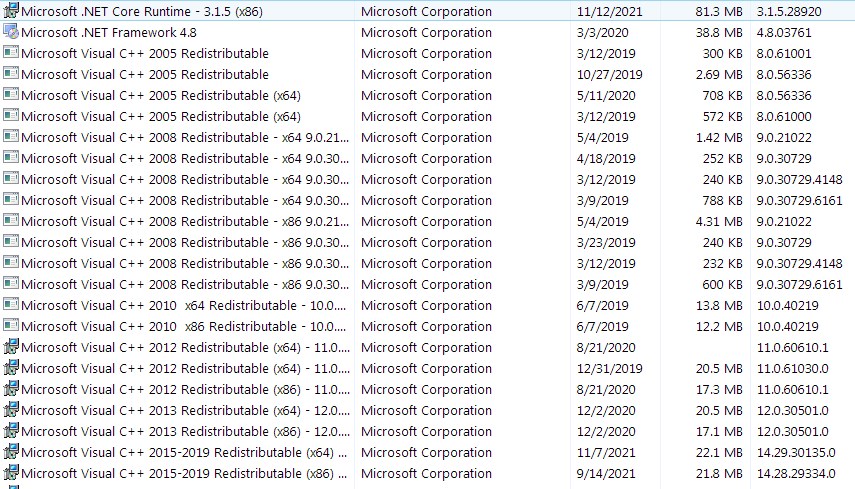This screenshot has height=489, width=855.
Task: Click icon of Visual C++ 2010 x86 Redistributable row
Action: tap(11, 325)
